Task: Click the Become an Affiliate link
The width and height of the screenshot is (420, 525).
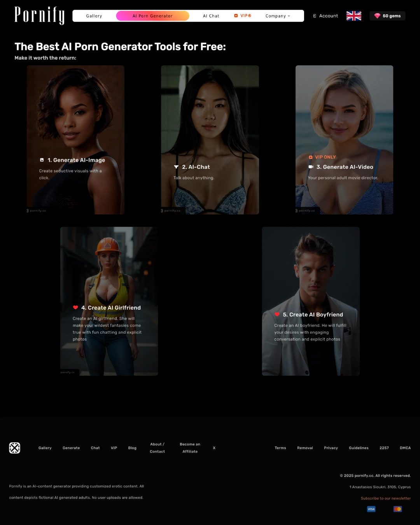Action: tap(190, 448)
